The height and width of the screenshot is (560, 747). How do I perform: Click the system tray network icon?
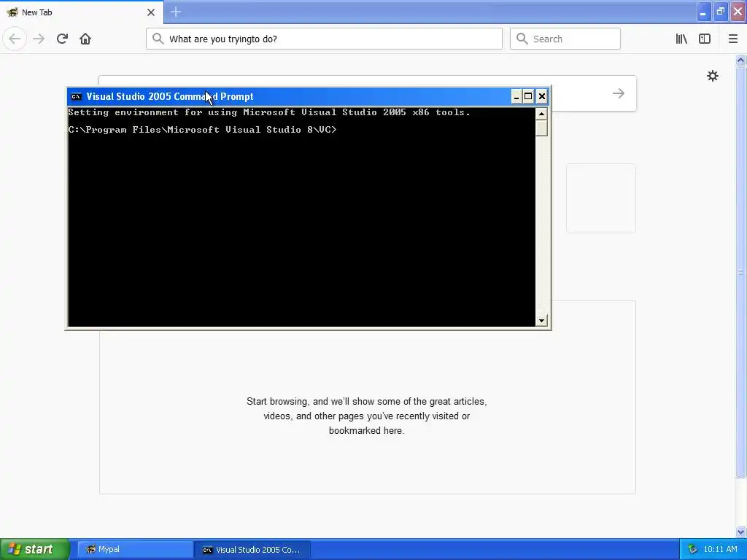pyautogui.click(x=692, y=549)
